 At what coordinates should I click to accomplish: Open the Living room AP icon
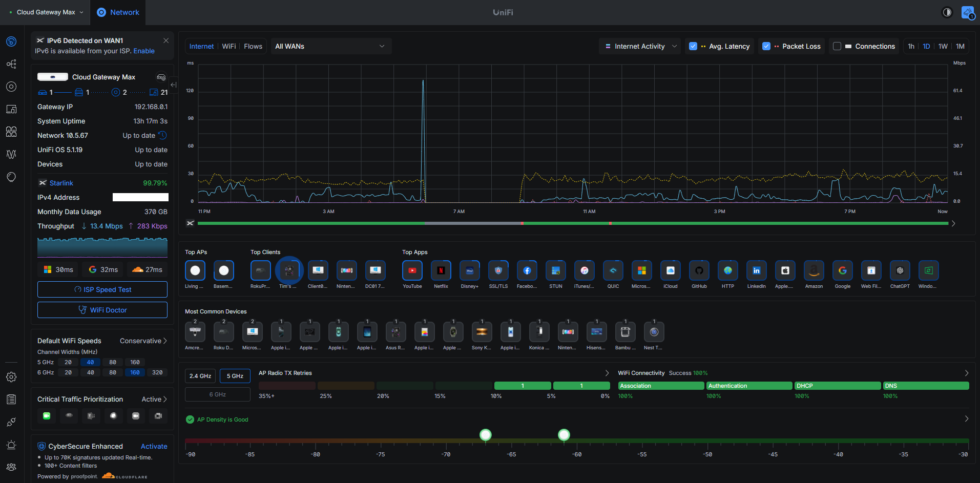(195, 270)
